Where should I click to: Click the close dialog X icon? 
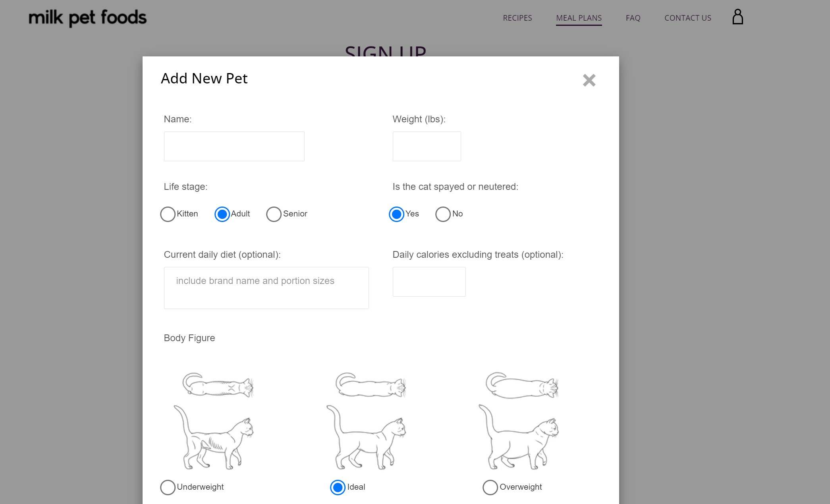[589, 79]
